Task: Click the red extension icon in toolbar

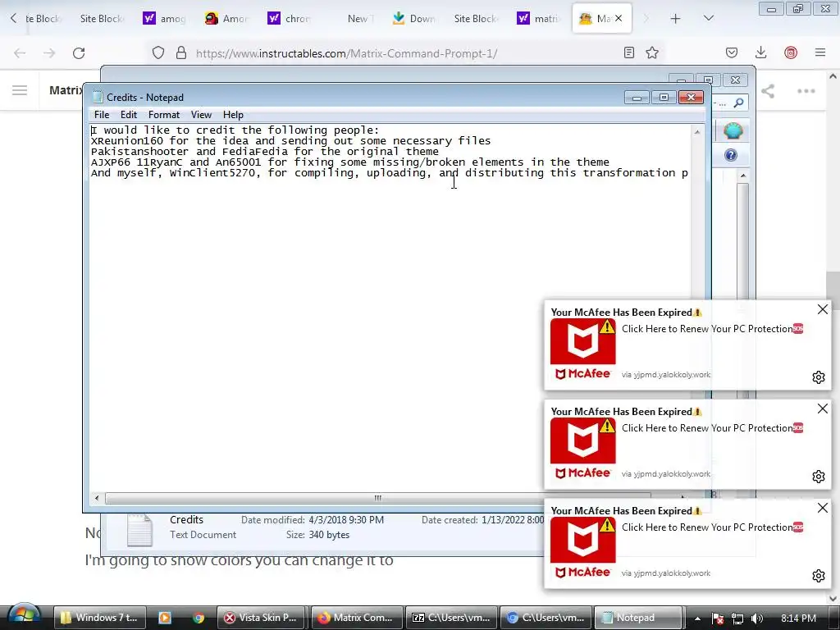Action: point(791,52)
